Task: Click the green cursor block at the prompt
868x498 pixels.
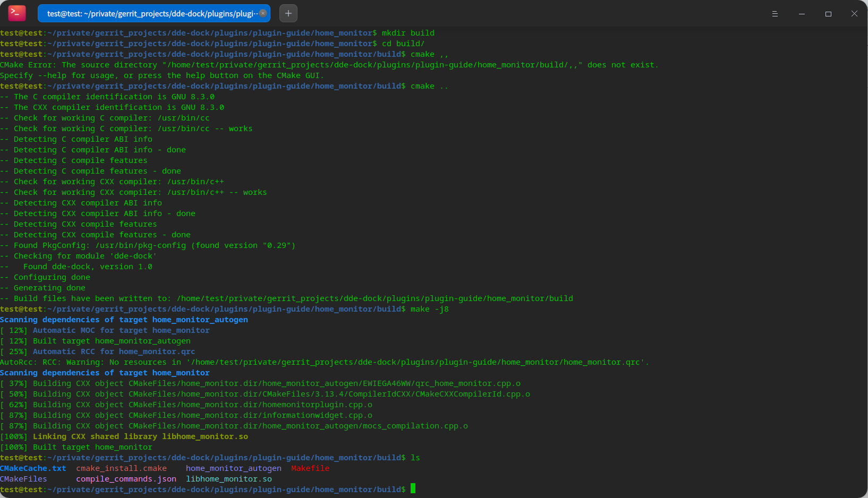Action: (413, 489)
